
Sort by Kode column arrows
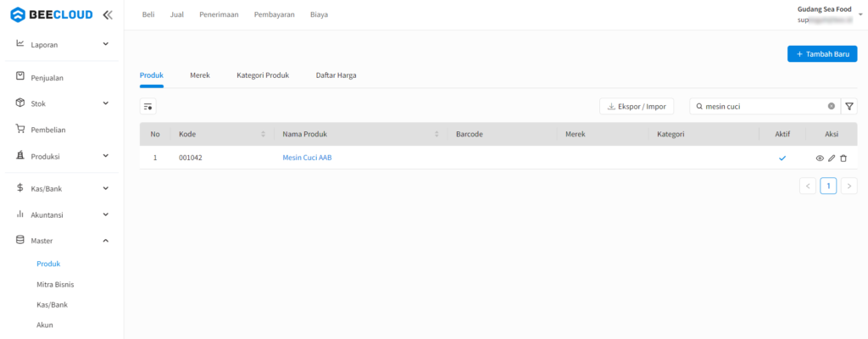coord(264,134)
